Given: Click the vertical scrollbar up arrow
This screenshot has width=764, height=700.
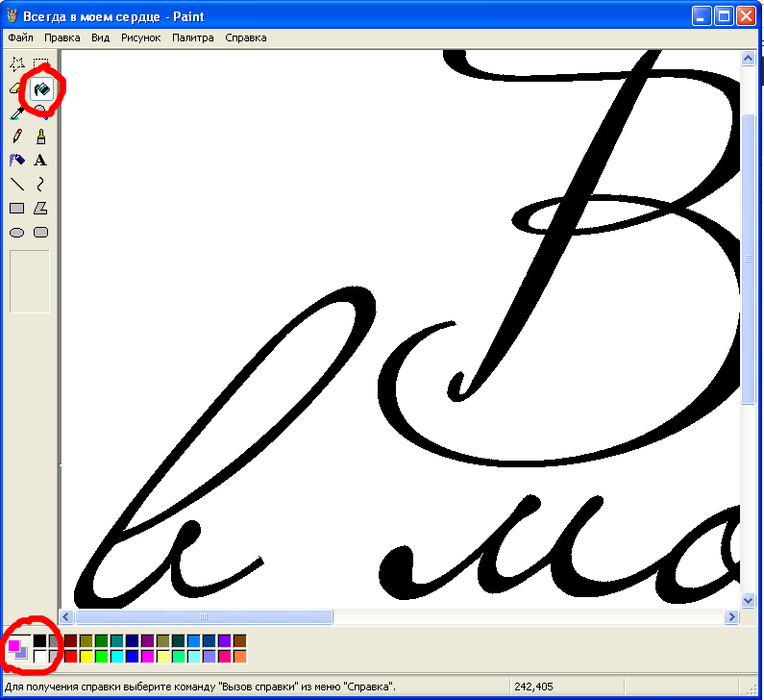Looking at the screenshot, I should (x=748, y=58).
